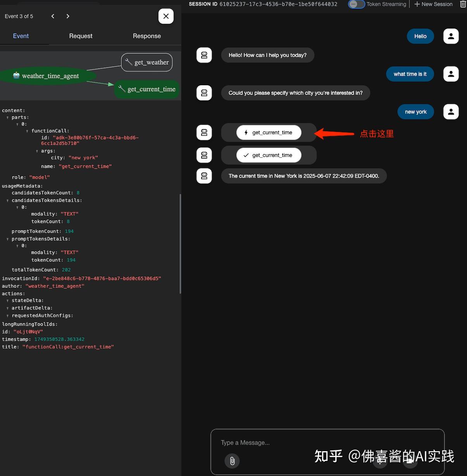Open the Response tab
The height and width of the screenshot is (476, 467).
[x=147, y=36]
